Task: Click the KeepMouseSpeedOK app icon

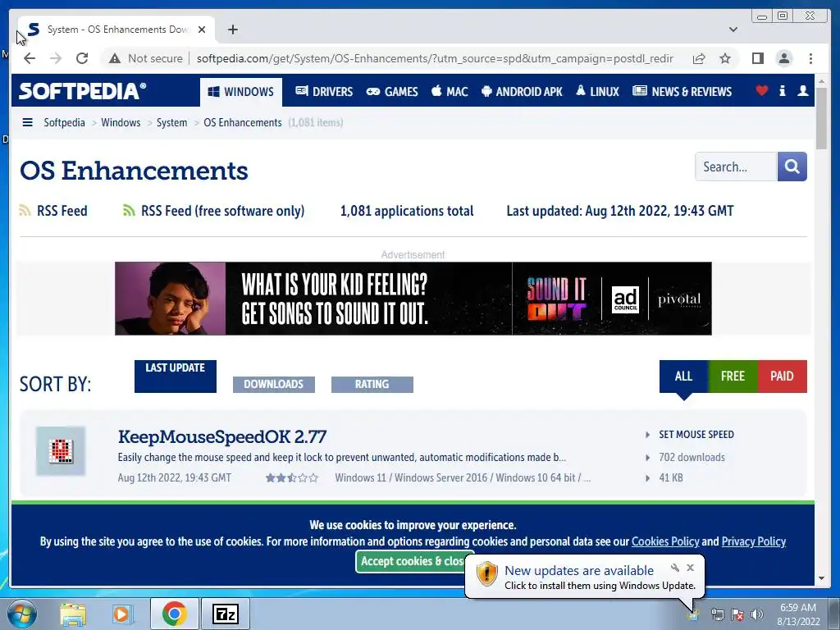Action: tap(61, 451)
